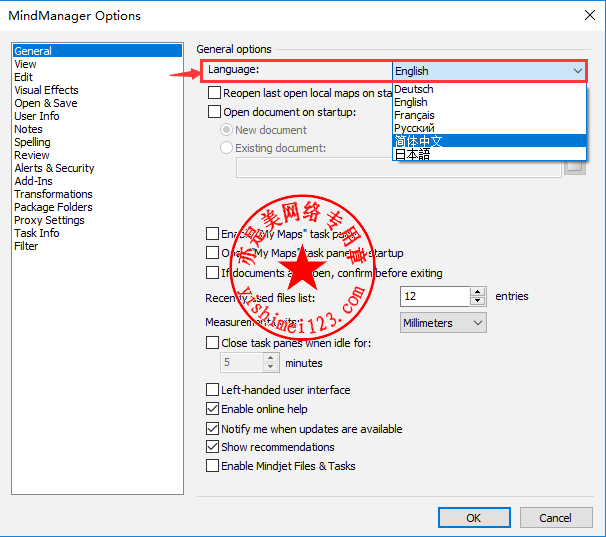
Task: Collapse the Language dropdown showing English
Action: [x=489, y=71]
